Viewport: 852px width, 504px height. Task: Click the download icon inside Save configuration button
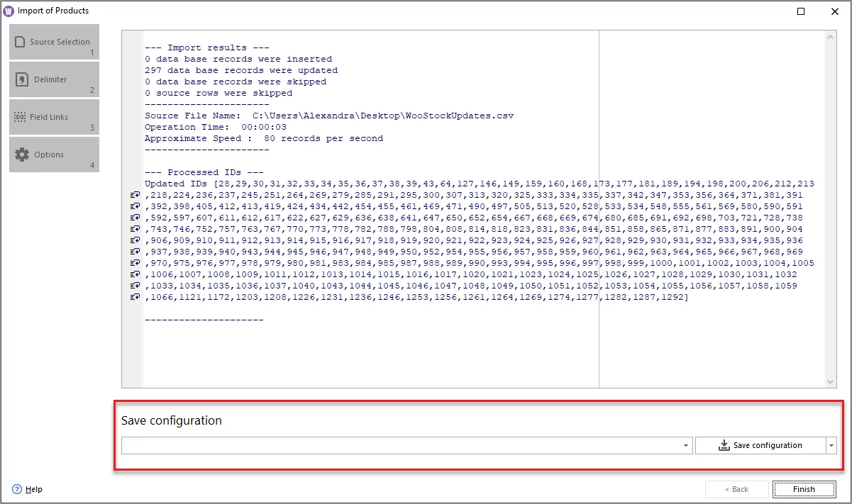tap(723, 445)
